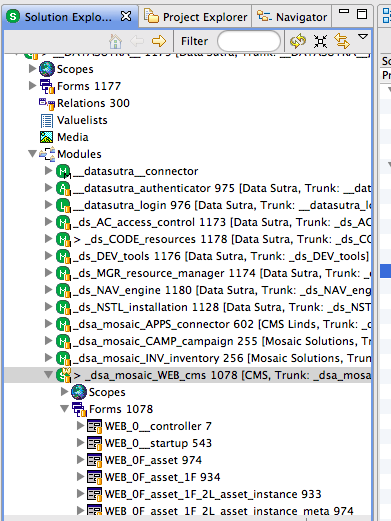The height and width of the screenshot is (521, 391).
Task: Click the collapse all icon
Action: (x=320, y=41)
